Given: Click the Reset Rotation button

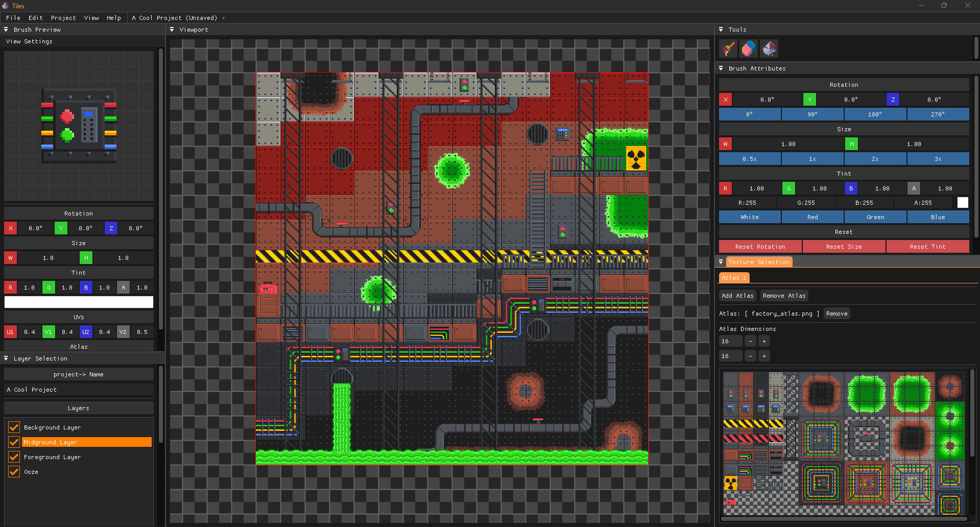Looking at the screenshot, I should tap(760, 246).
